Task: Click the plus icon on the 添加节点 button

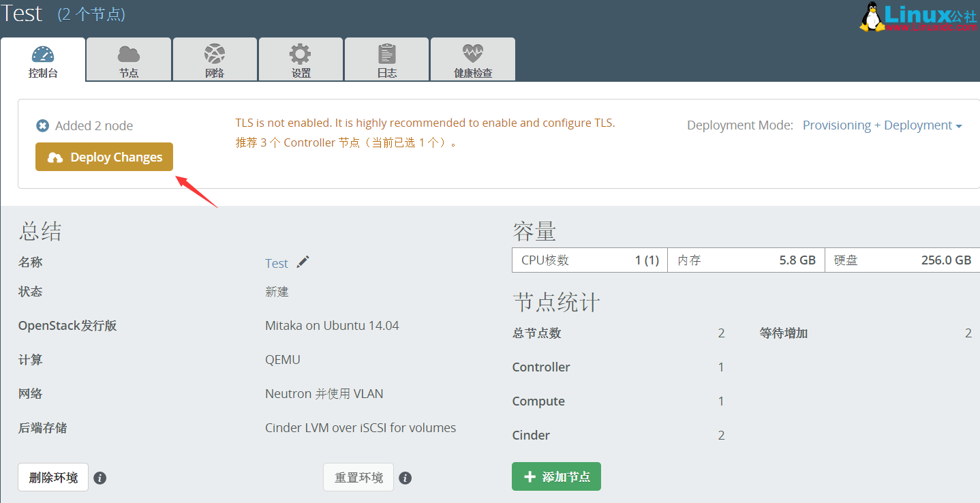Action: tap(530, 476)
